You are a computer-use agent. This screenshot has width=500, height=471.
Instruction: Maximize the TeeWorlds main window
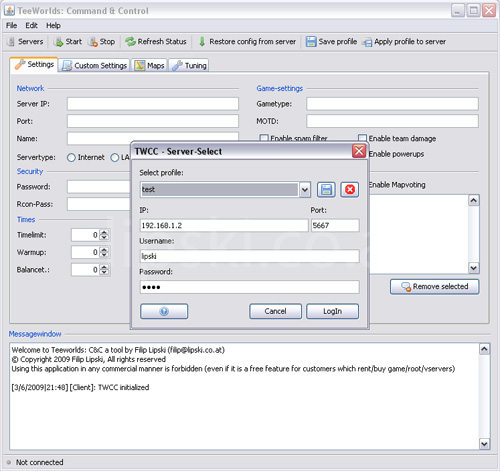[x=473, y=11]
